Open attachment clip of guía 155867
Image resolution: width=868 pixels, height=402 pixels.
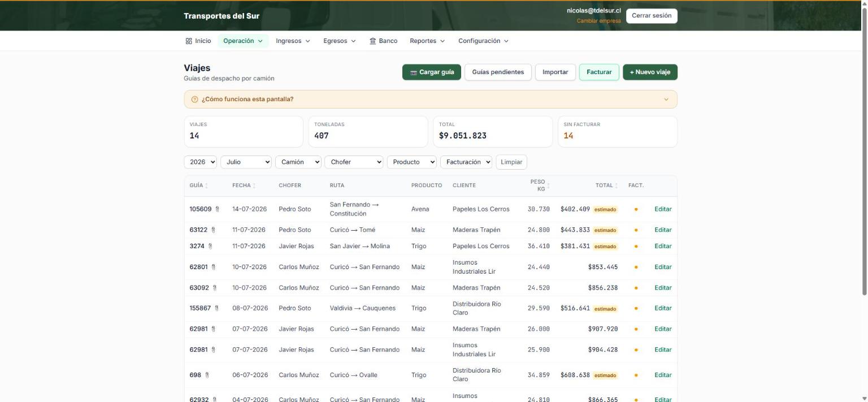(x=216, y=309)
